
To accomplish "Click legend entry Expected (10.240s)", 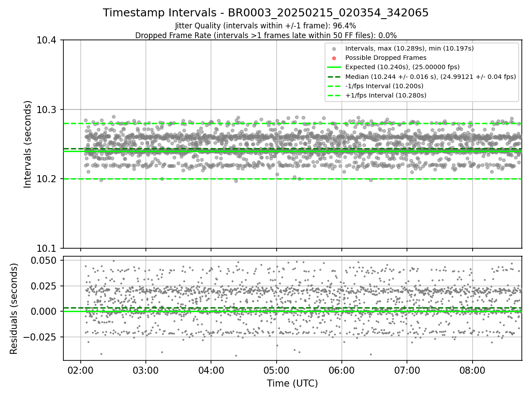I will [x=403, y=67].
